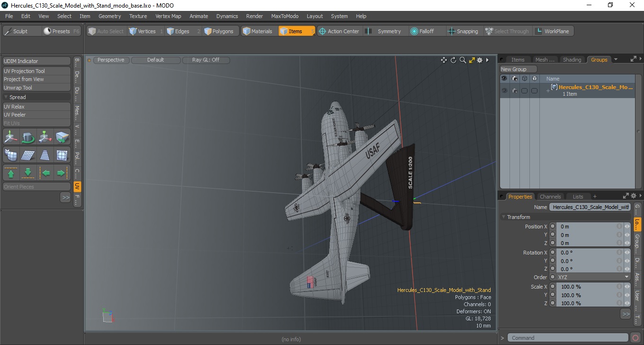The width and height of the screenshot is (644, 345).
Task: Open Properties panel gear settings
Action: 634,196
